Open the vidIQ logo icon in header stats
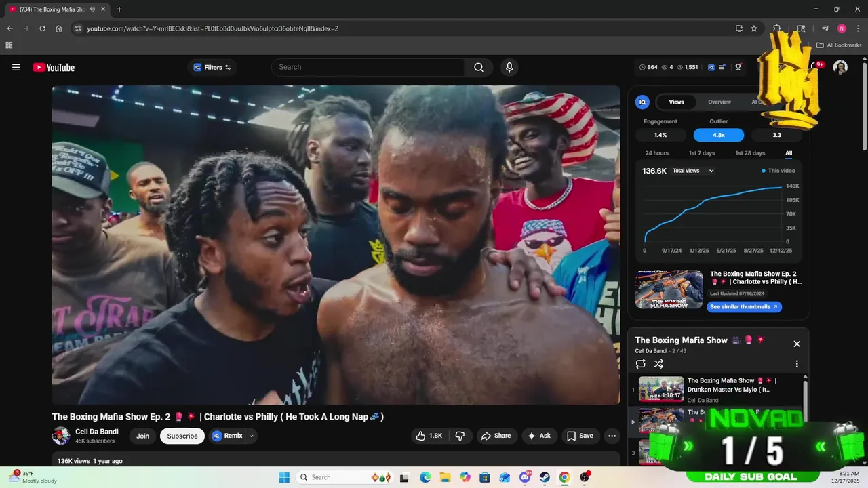Image resolution: width=868 pixels, height=488 pixels. [x=711, y=67]
